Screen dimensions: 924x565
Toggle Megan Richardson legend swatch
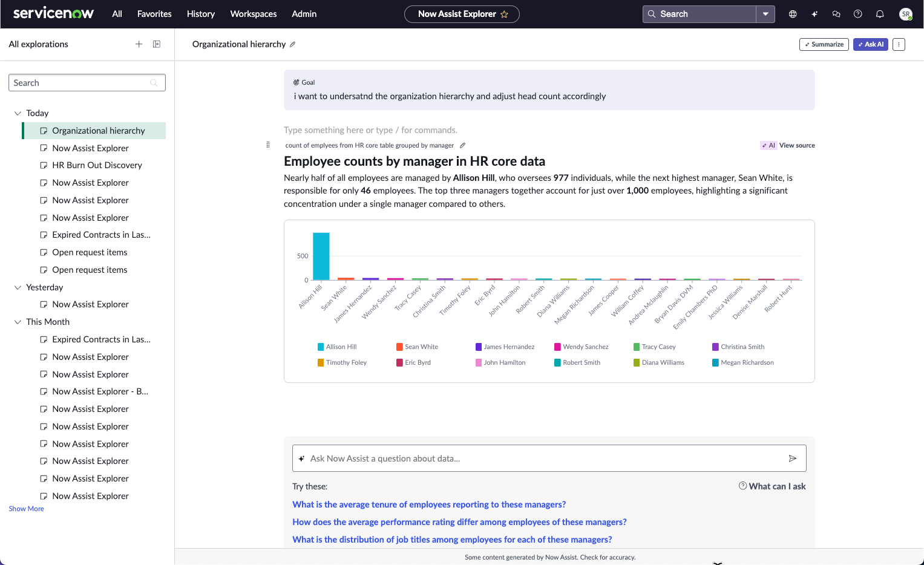(715, 362)
